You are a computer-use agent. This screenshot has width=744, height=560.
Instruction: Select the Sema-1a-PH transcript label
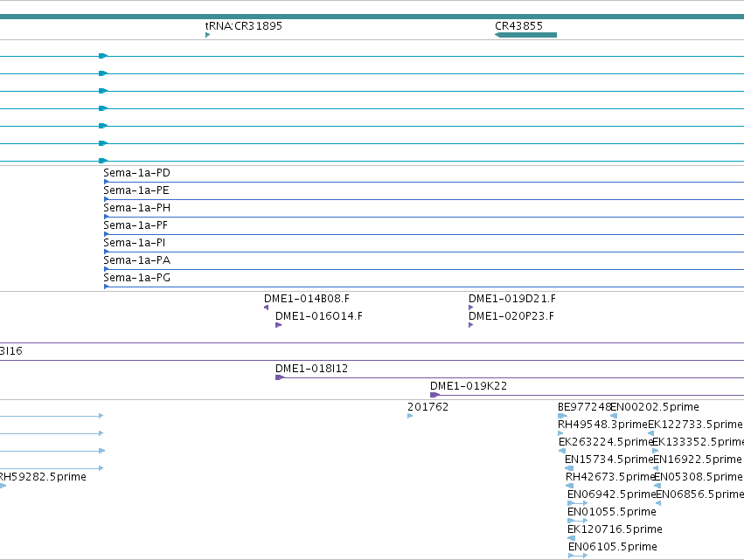point(136,208)
